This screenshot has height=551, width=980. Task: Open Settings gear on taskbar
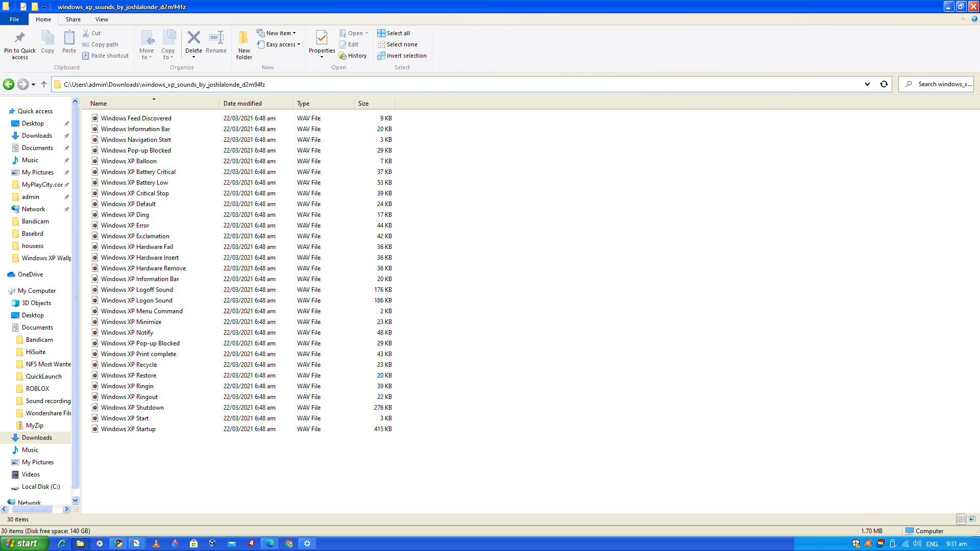coord(307,543)
